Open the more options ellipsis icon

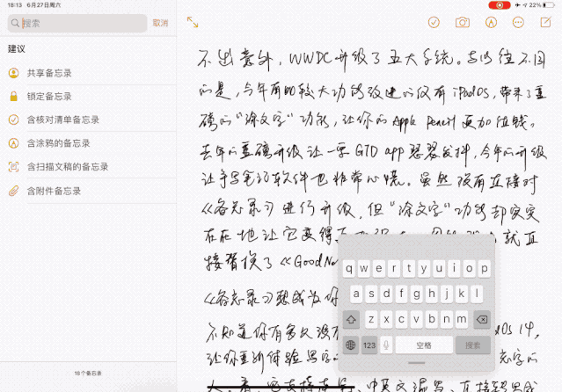518,23
